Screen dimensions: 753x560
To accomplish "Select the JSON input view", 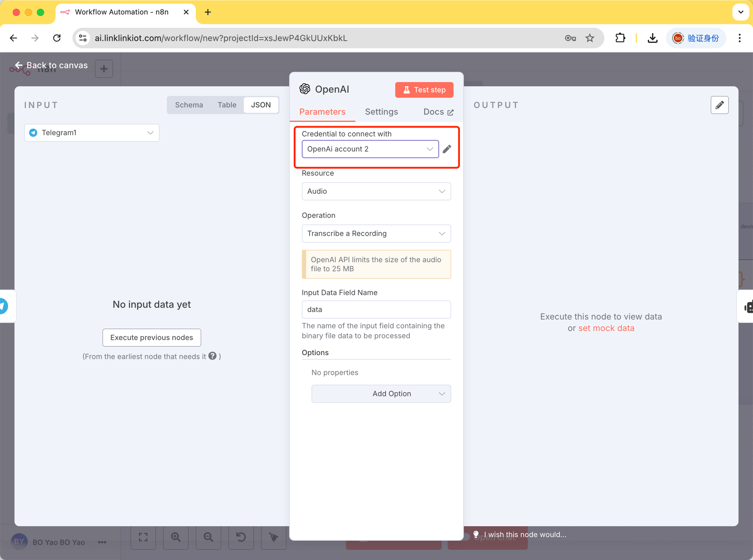I will point(260,105).
